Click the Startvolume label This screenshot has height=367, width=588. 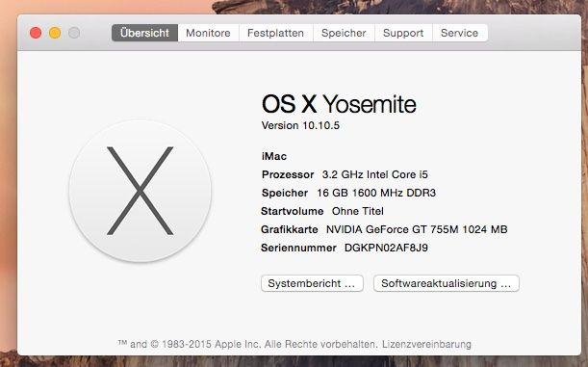pos(293,211)
